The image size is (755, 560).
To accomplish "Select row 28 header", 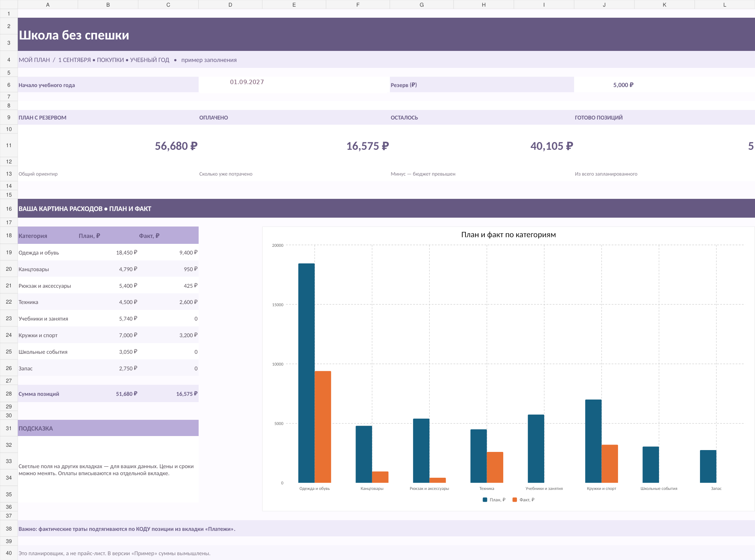I will click(x=9, y=394).
